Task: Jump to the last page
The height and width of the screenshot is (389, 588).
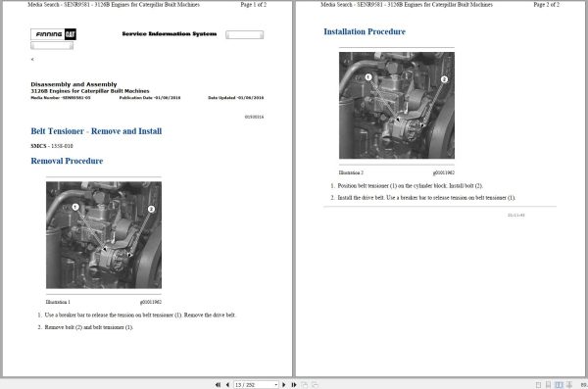Action: 294,384
